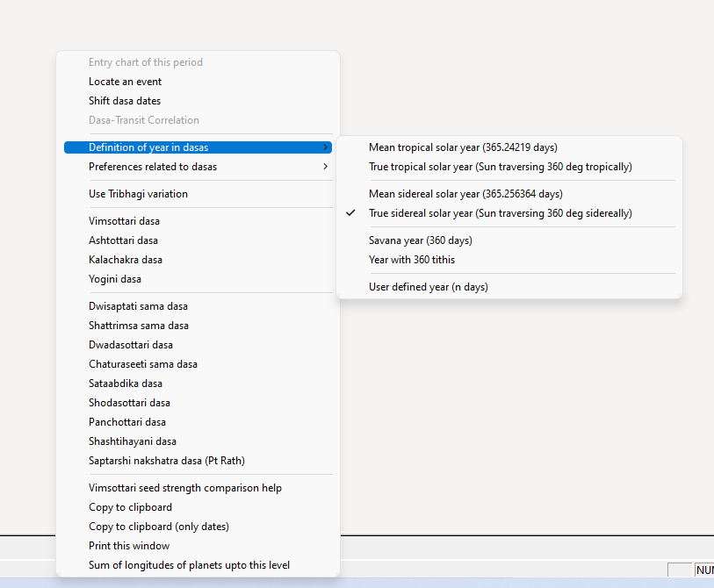Open Vimsottari seed strength comparison help
This screenshot has width=714, height=588.
tap(198, 488)
